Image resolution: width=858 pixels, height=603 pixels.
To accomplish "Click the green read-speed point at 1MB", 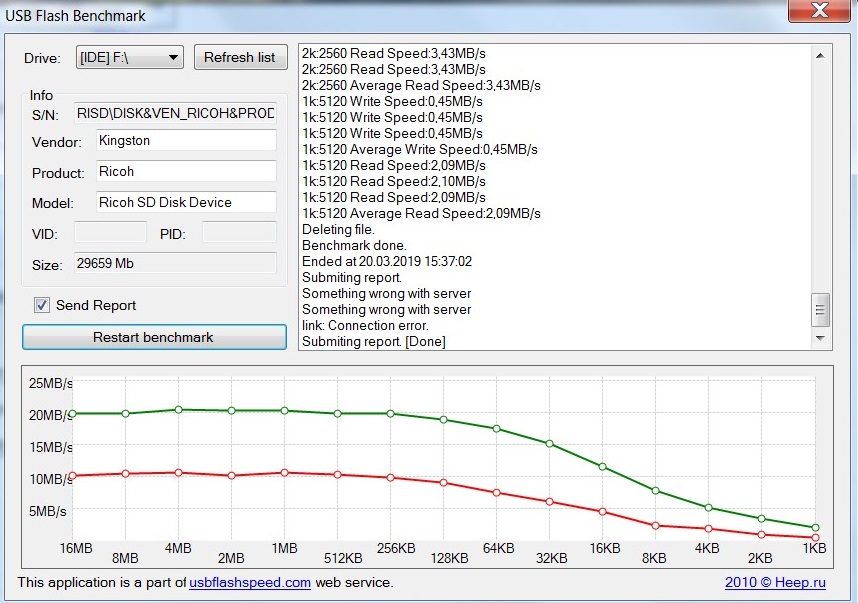I will (x=285, y=411).
